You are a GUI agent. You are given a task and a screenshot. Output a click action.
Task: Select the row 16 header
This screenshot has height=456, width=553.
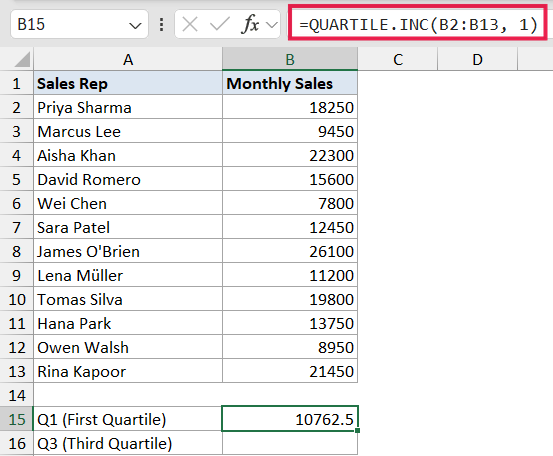(17, 443)
